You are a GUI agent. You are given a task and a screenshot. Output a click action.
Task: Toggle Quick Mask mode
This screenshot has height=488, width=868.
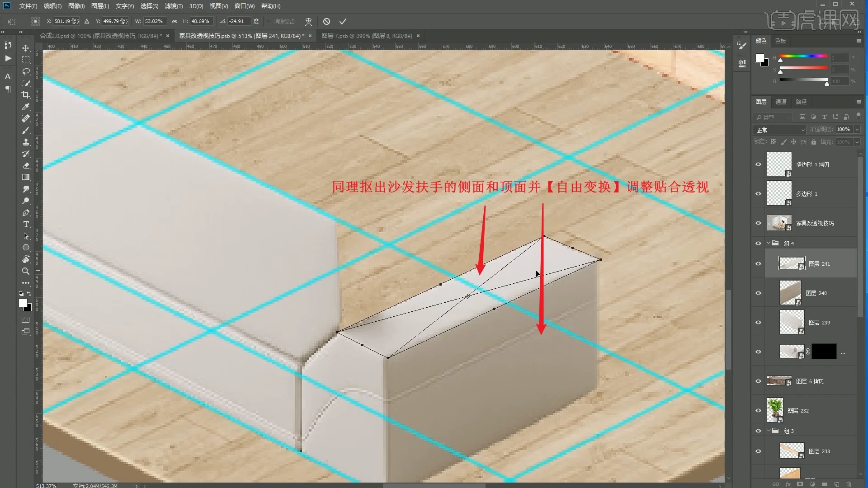[26, 320]
